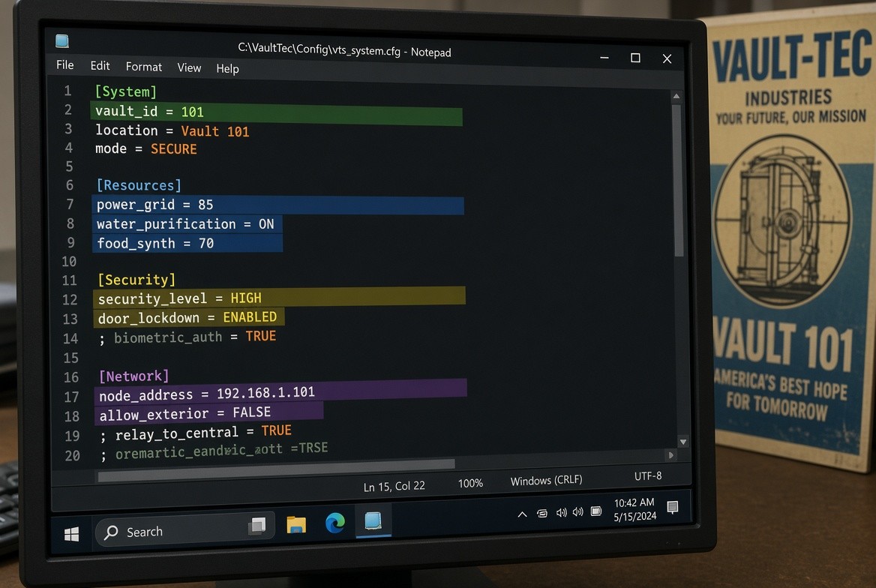Click the [Network] section header
The image size is (876, 588).
coord(134,376)
